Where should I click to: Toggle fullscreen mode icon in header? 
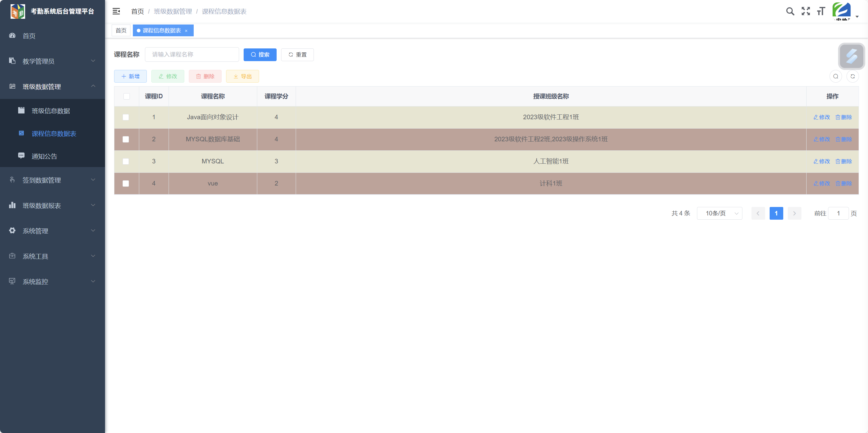[x=806, y=11]
